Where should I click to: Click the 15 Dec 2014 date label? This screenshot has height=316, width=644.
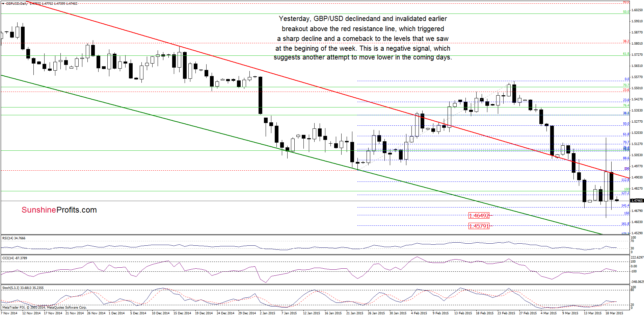[182, 313]
